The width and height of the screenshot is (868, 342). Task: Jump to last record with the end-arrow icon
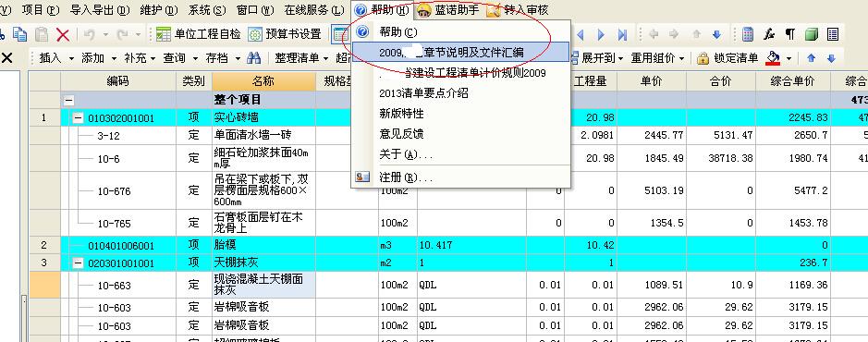pyautogui.click(x=622, y=35)
